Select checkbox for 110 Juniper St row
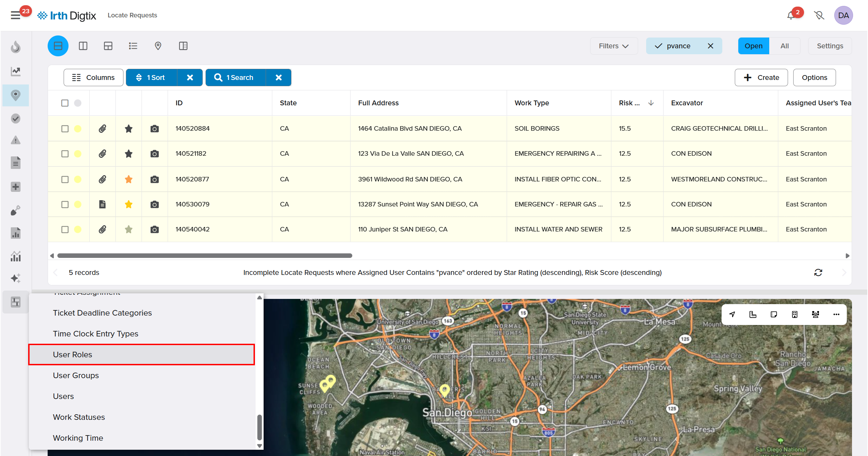The image size is (868, 456). click(x=65, y=229)
